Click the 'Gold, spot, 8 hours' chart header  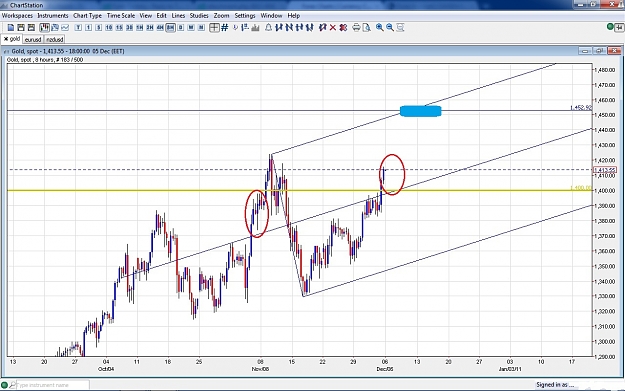coord(45,60)
